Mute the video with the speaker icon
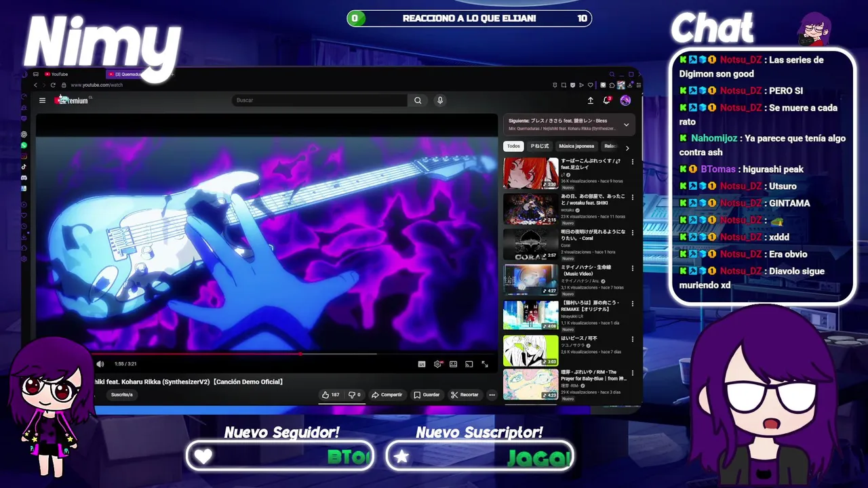This screenshot has height=488, width=868. coord(100,364)
